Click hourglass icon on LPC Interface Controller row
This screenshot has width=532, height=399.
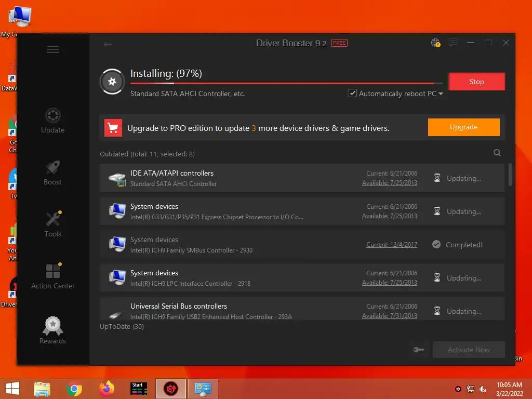[437, 277]
